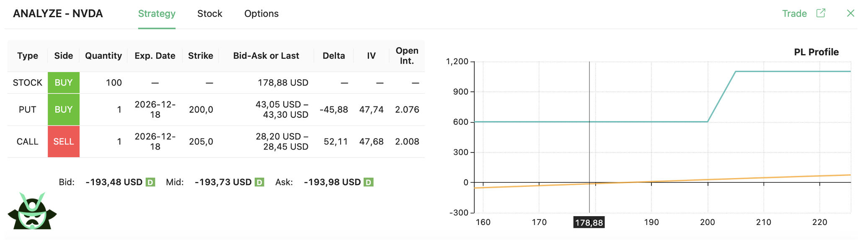This screenshot has width=868, height=243.
Task: Click the 178,88 price marker on chart
Action: 589,222
